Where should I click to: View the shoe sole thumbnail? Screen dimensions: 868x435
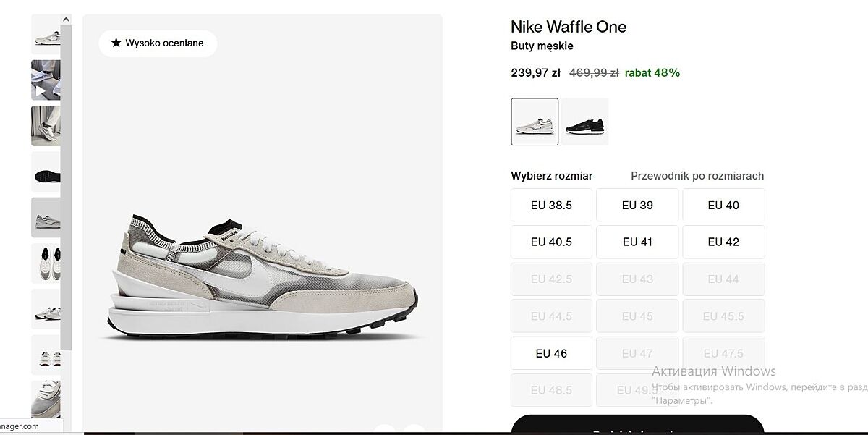[46, 172]
